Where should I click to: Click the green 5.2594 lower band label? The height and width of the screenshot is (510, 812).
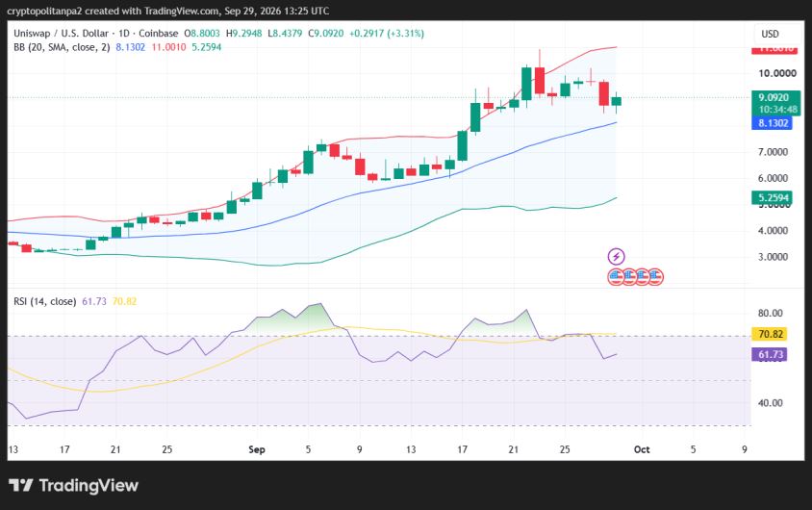pyautogui.click(x=772, y=198)
